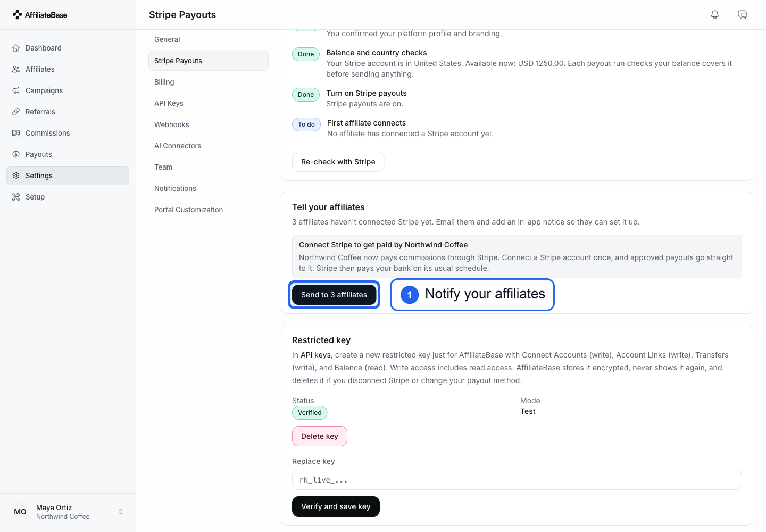Open Portal Customization settings

coord(209,210)
